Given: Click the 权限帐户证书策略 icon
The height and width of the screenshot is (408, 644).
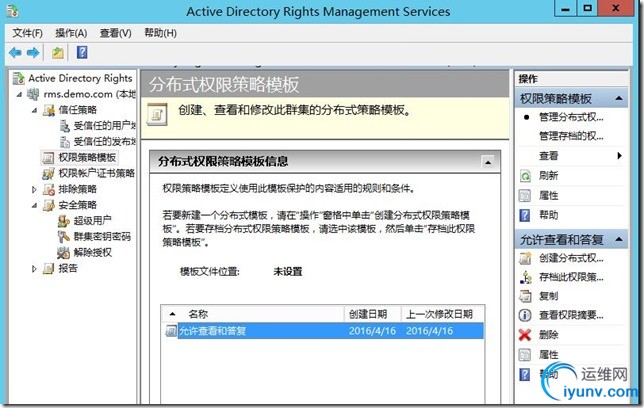Looking at the screenshot, I should [48, 173].
